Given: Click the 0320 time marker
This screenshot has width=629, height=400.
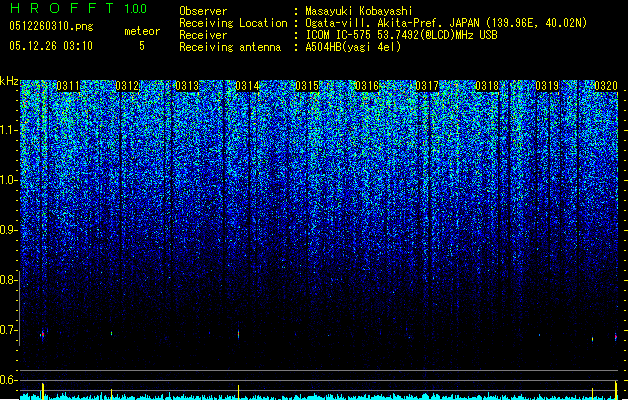Looking at the screenshot, I should [606, 86].
